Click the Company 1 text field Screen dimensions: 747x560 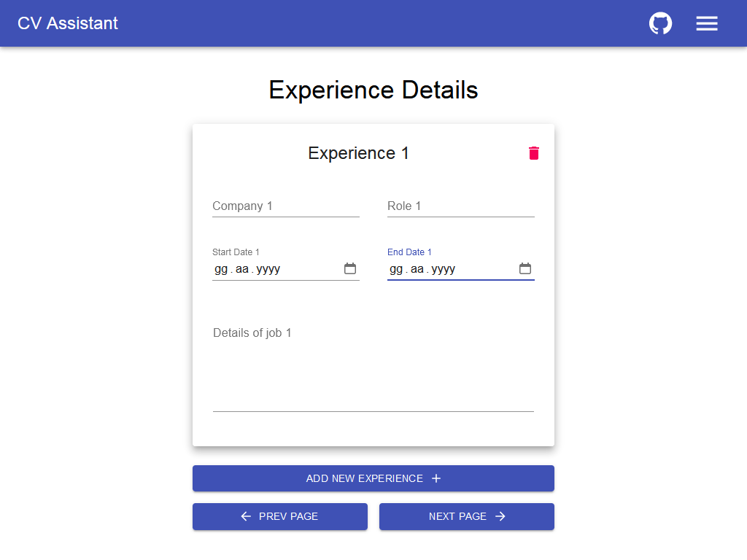click(285, 206)
